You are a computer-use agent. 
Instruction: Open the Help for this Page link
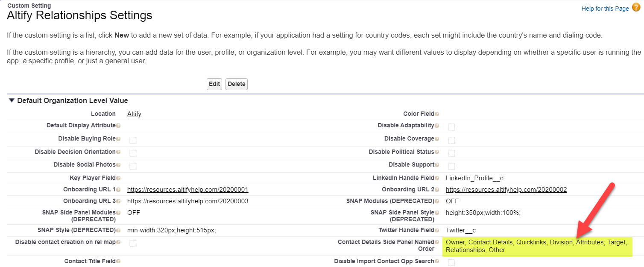coord(605,9)
